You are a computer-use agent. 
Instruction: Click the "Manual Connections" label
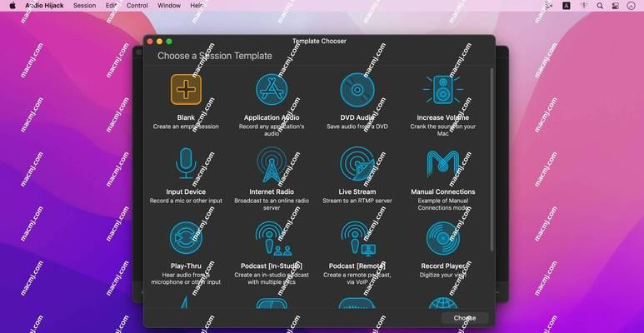tap(442, 191)
